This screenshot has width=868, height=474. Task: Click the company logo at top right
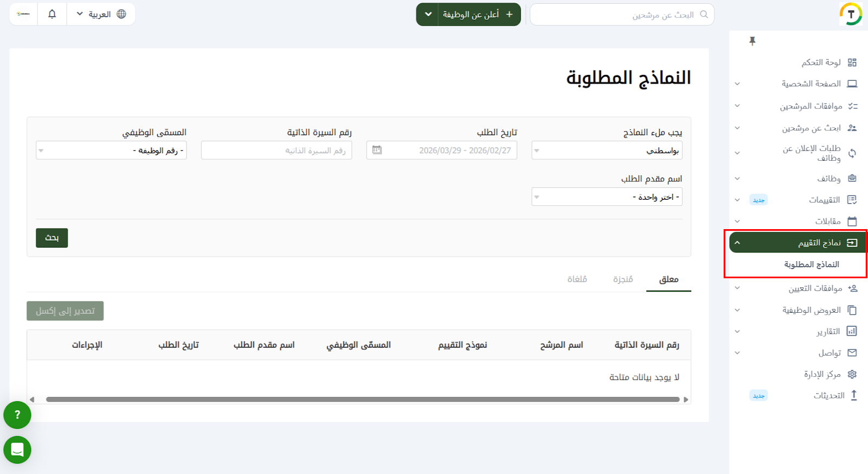(x=850, y=14)
